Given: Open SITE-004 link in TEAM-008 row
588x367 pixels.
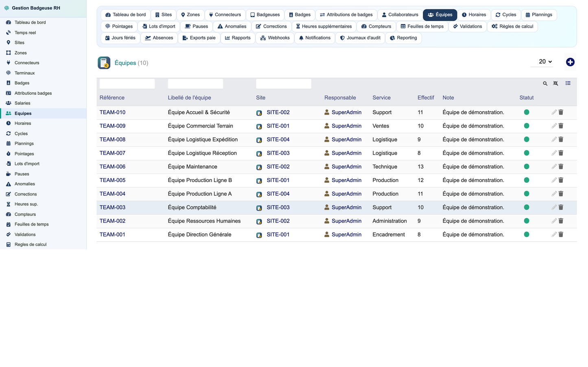Looking at the screenshot, I should coord(278,139).
